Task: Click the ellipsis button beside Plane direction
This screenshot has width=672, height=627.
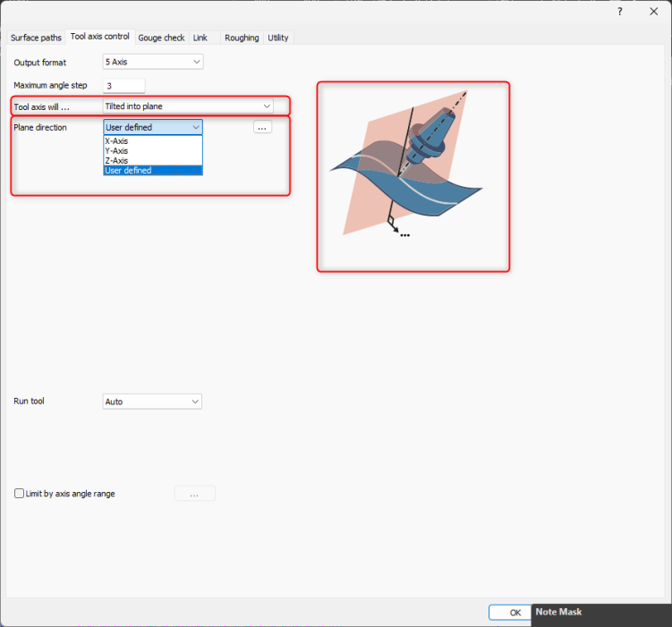Action: click(x=262, y=127)
